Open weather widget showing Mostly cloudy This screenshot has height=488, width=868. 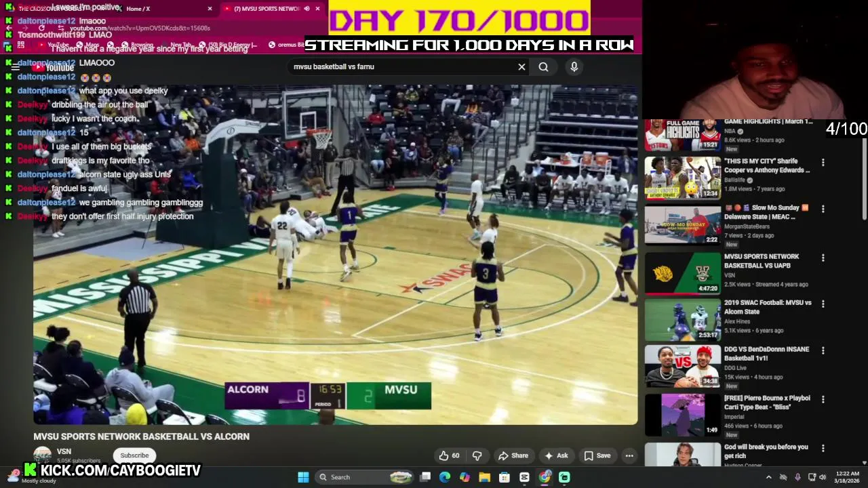pos(31,476)
